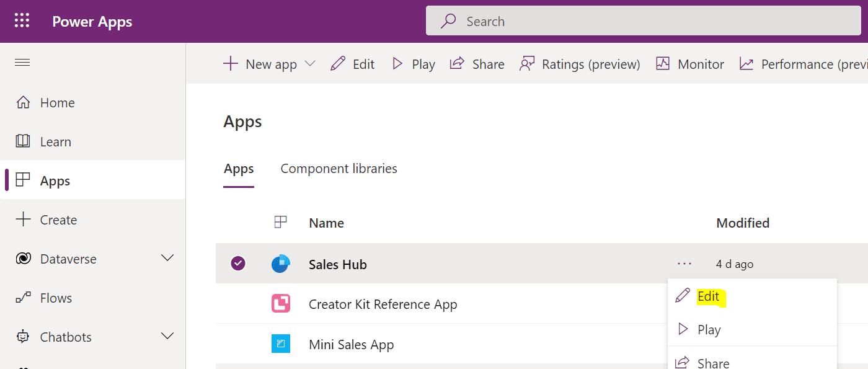Click the Chatbots robot icon in the sidebar
868x369 pixels.
point(23,337)
